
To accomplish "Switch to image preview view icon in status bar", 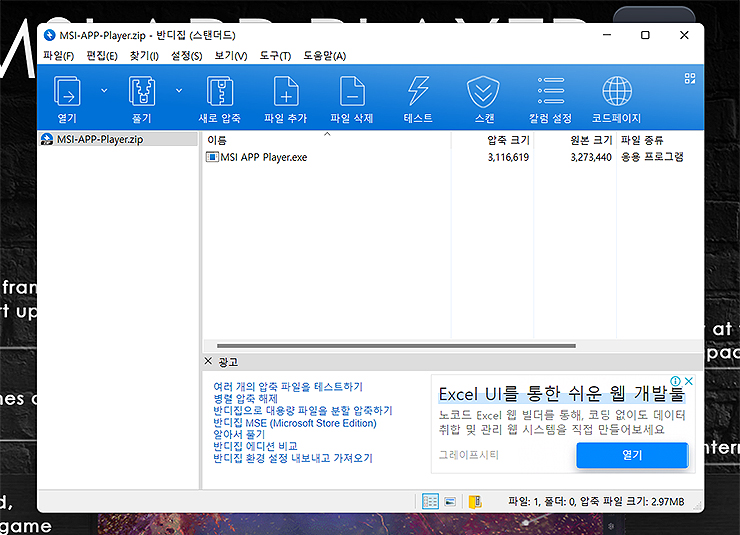I will [450, 501].
